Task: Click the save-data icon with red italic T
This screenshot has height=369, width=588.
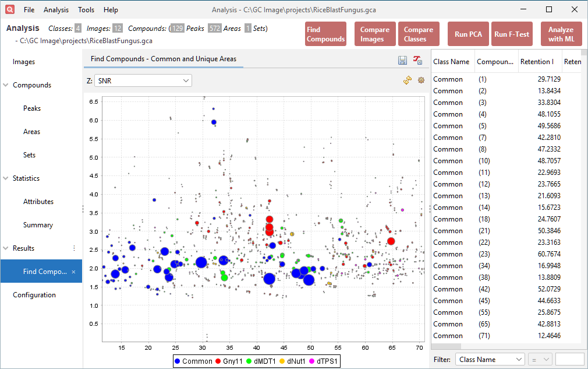Action: [417, 60]
